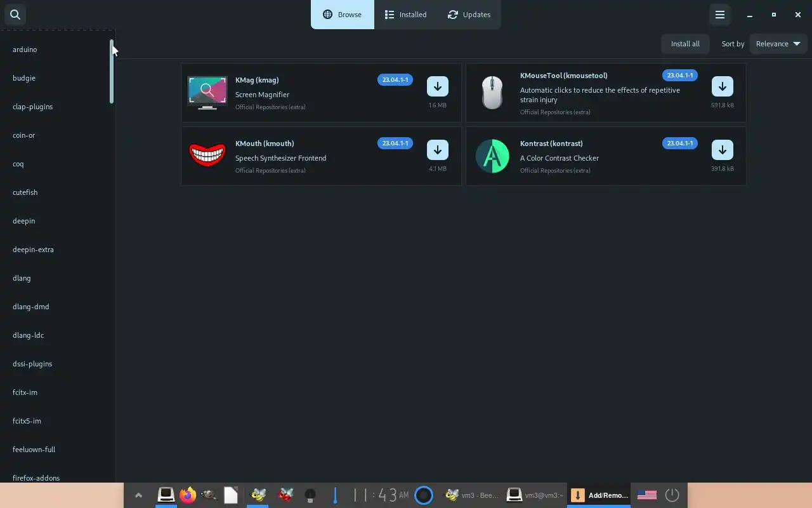Launch Firefox from the taskbar
Viewport: 812px width, 508px height.
pyautogui.click(x=188, y=495)
